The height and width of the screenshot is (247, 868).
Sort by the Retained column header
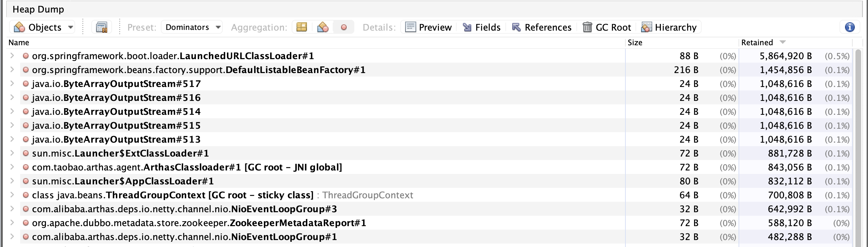click(x=757, y=42)
